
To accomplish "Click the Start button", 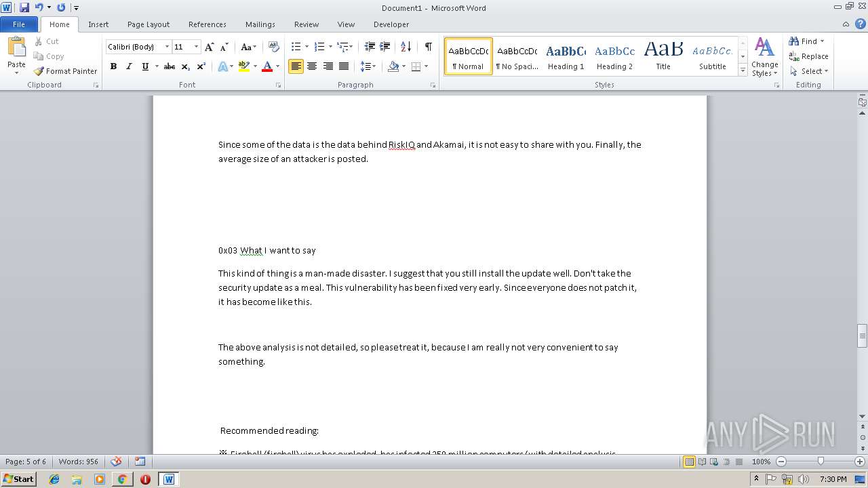I will (18, 479).
